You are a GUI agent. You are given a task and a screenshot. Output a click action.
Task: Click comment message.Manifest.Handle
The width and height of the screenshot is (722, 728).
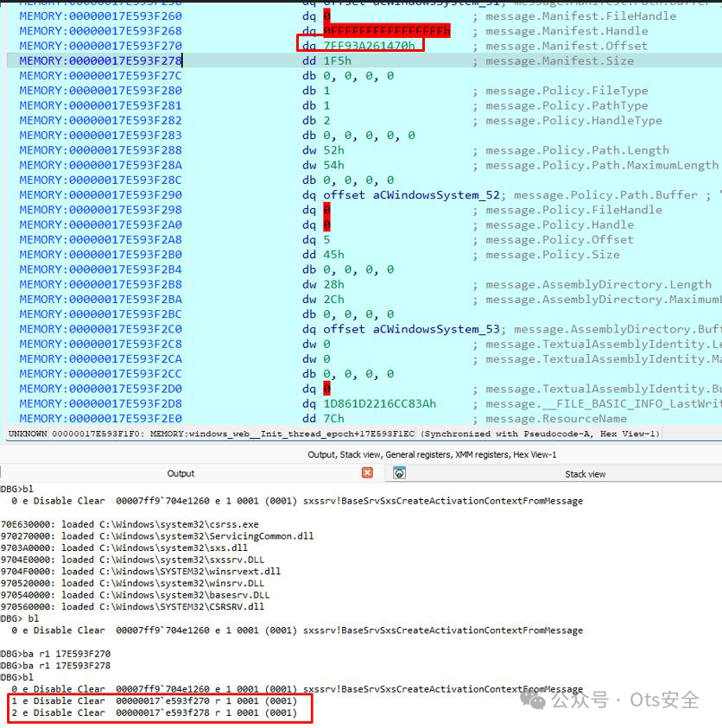point(567,31)
